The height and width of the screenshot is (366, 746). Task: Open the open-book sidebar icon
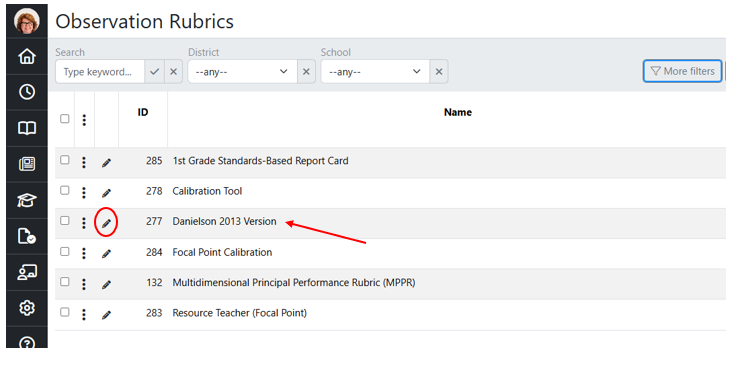(27, 128)
